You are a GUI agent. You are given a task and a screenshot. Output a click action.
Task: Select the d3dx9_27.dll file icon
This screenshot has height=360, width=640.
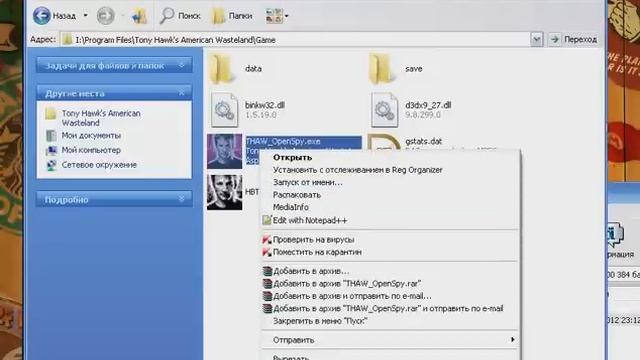[x=384, y=109]
